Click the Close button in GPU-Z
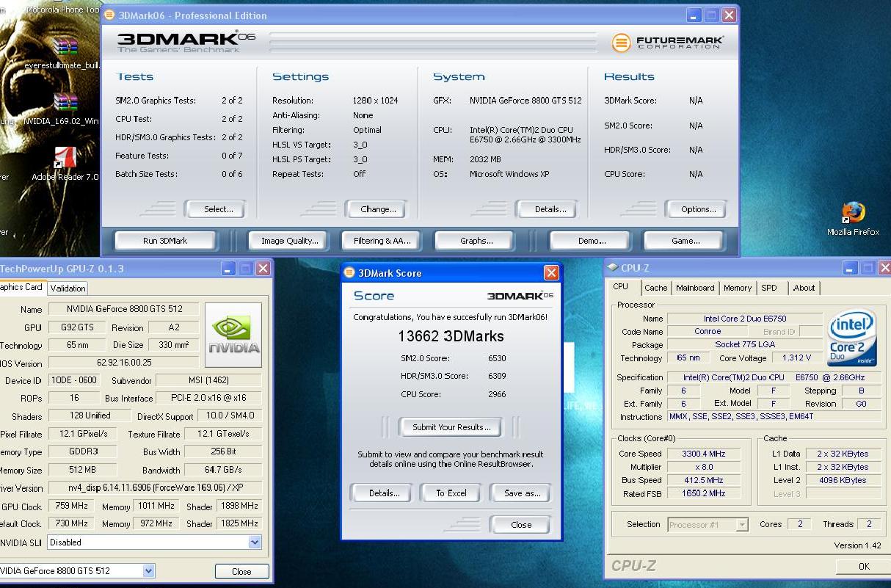891x588 pixels. tap(241, 571)
